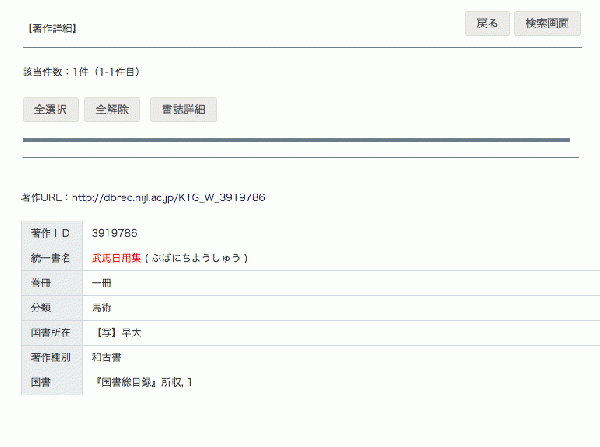Click the 該当件数 result count text
The height and width of the screenshot is (447, 600).
82,72
